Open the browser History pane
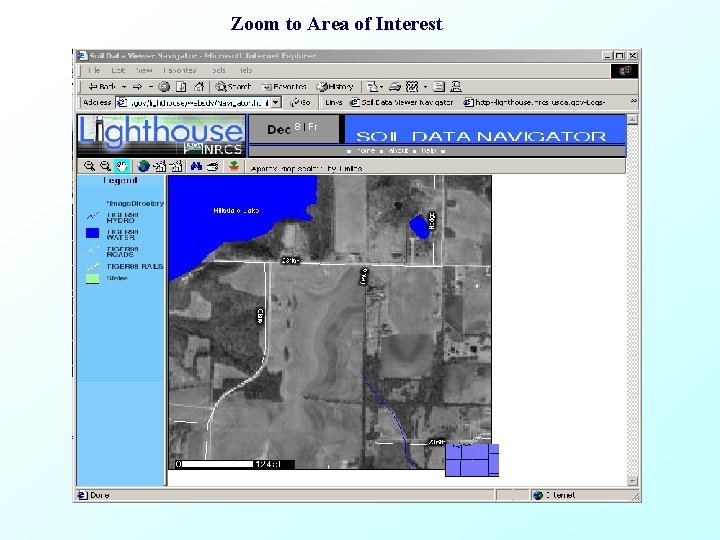The width and height of the screenshot is (720, 540). 335,86
